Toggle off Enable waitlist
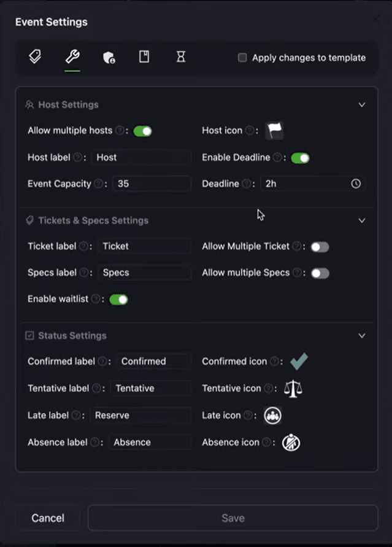Image resolution: width=392 pixels, height=547 pixels. click(x=119, y=299)
